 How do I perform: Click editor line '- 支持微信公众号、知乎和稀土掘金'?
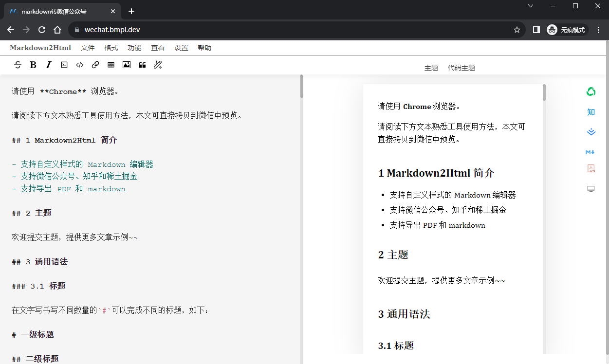click(75, 177)
